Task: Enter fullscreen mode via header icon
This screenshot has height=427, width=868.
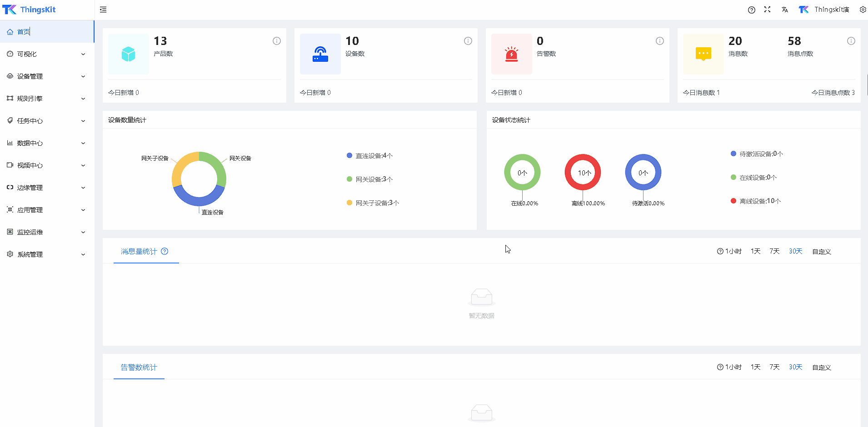Action: [768, 10]
